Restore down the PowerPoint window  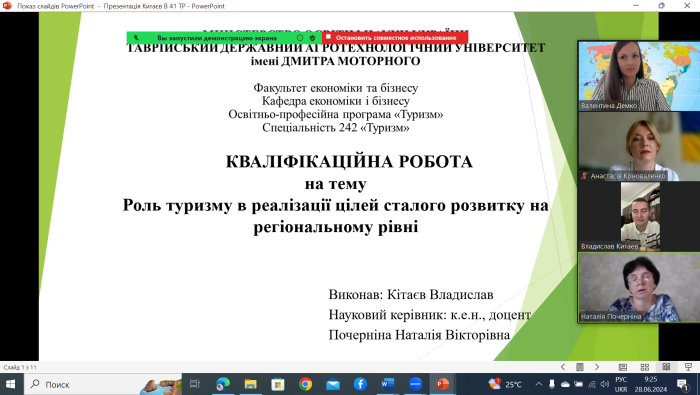pyautogui.click(x=662, y=6)
